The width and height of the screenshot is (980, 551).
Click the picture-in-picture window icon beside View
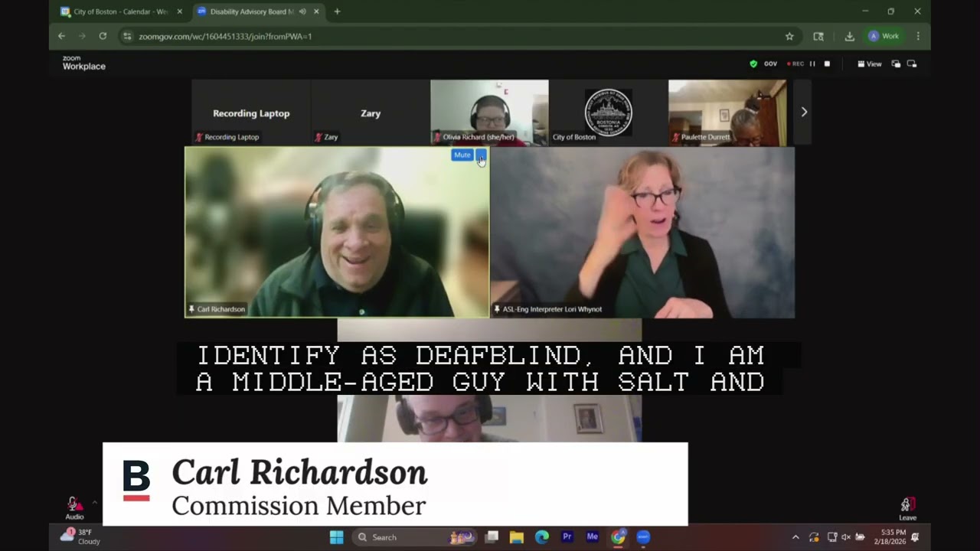pyautogui.click(x=896, y=64)
